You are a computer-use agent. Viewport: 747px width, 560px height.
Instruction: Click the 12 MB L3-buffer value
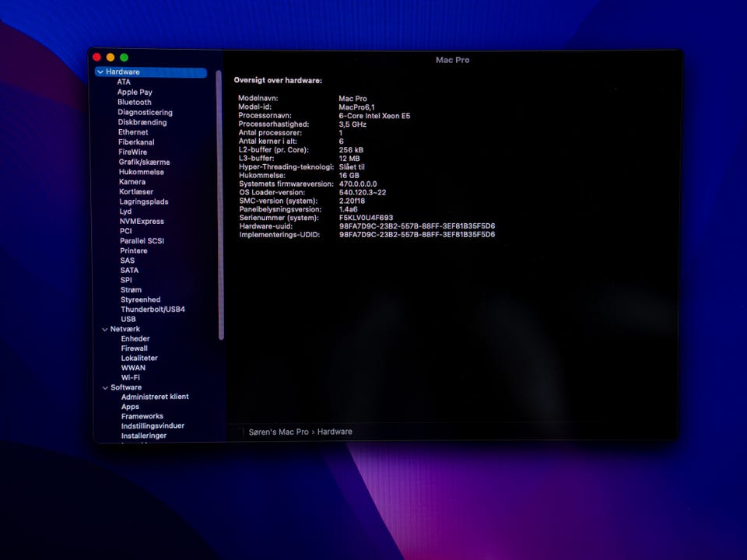click(349, 159)
